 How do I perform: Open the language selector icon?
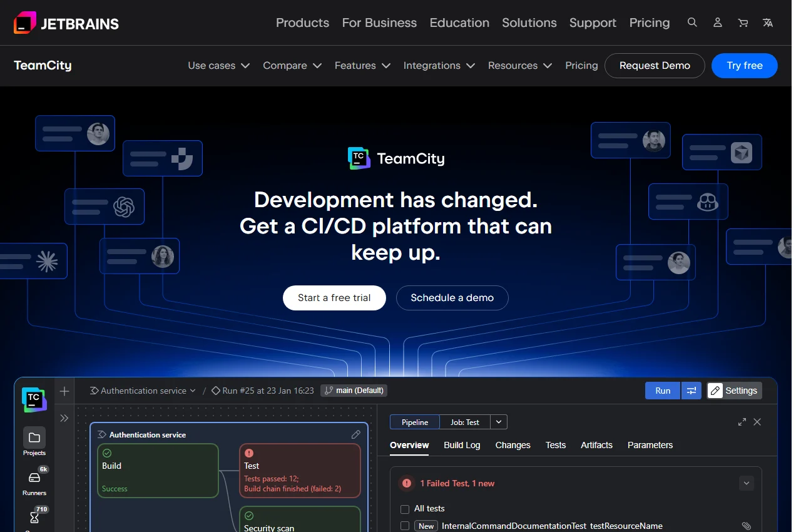point(768,23)
